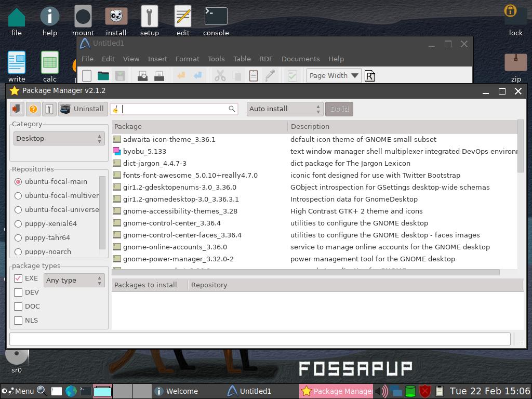Open the Auto install dropdown

285,109
